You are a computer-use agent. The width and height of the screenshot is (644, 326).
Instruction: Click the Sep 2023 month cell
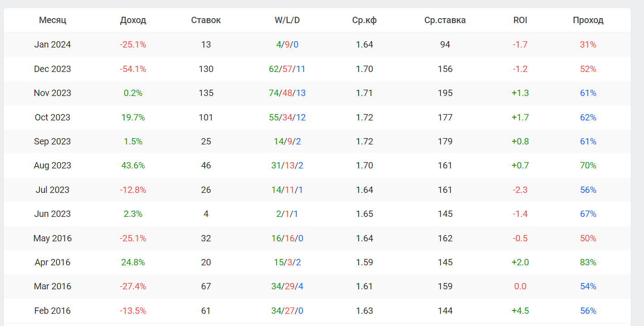point(53,141)
